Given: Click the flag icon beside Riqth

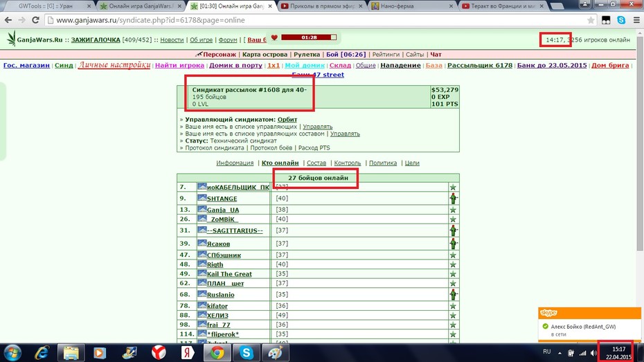Looking at the screenshot, I should (x=202, y=264).
